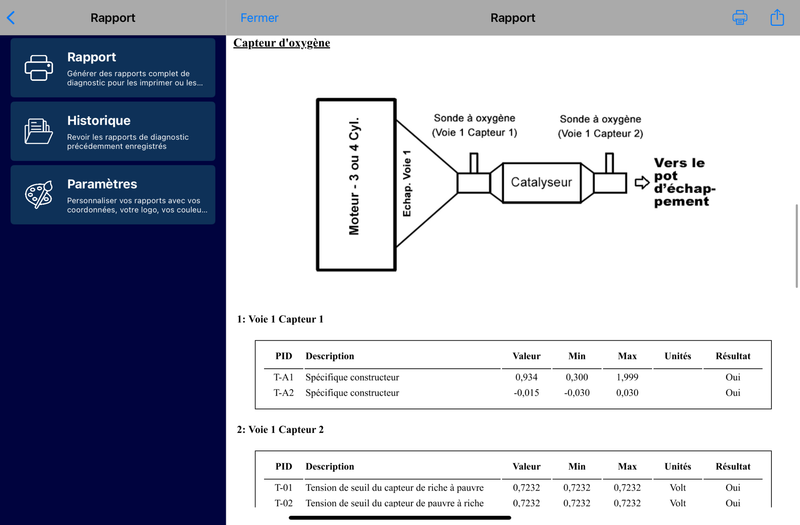Click the 'Sonde à oxygène (Voie 1 Capteur 1)' label
The image size is (800, 525).
click(x=474, y=126)
